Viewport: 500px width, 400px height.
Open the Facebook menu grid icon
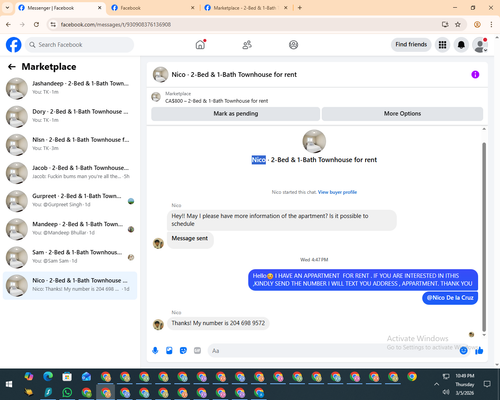442,45
